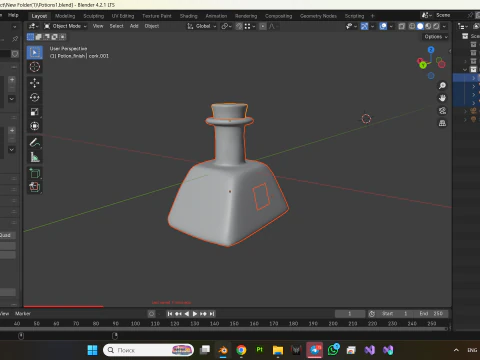The height and width of the screenshot is (360, 480).
Task: Toggle timeline auto keying
Action: tap(151, 314)
